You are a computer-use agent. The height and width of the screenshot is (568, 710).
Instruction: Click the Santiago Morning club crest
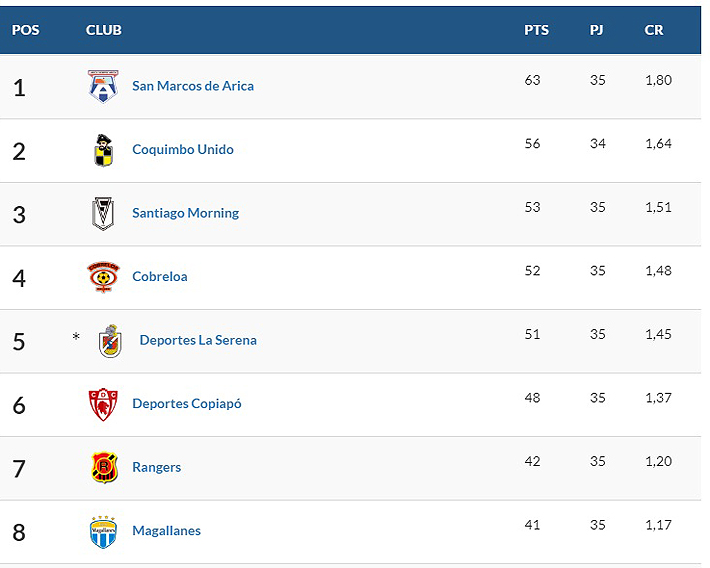point(103,213)
